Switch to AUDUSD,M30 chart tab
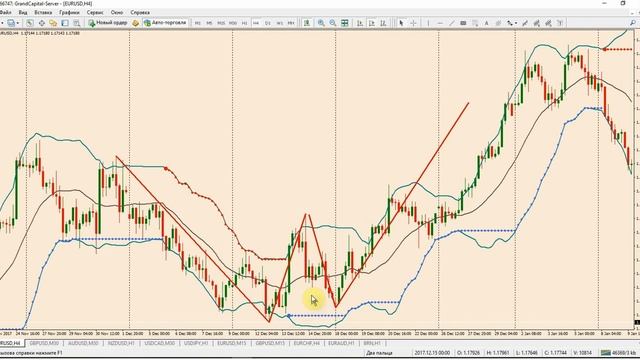Viewport: 640px width, 360px height. (83, 343)
